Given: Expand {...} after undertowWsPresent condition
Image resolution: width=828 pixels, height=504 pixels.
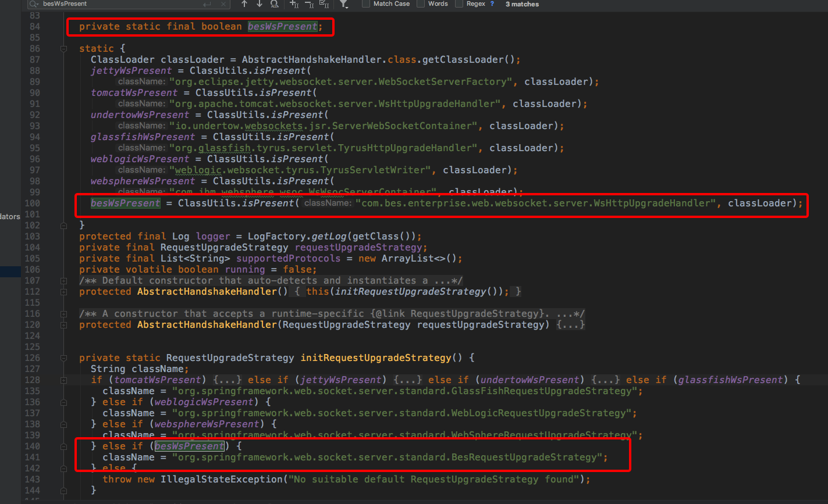Looking at the screenshot, I should click(x=606, y=380).
